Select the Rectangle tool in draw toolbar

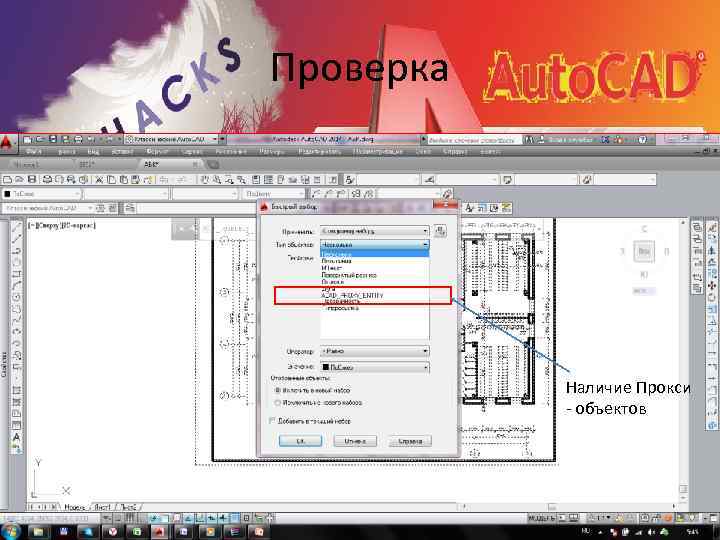tap(17, 274)
